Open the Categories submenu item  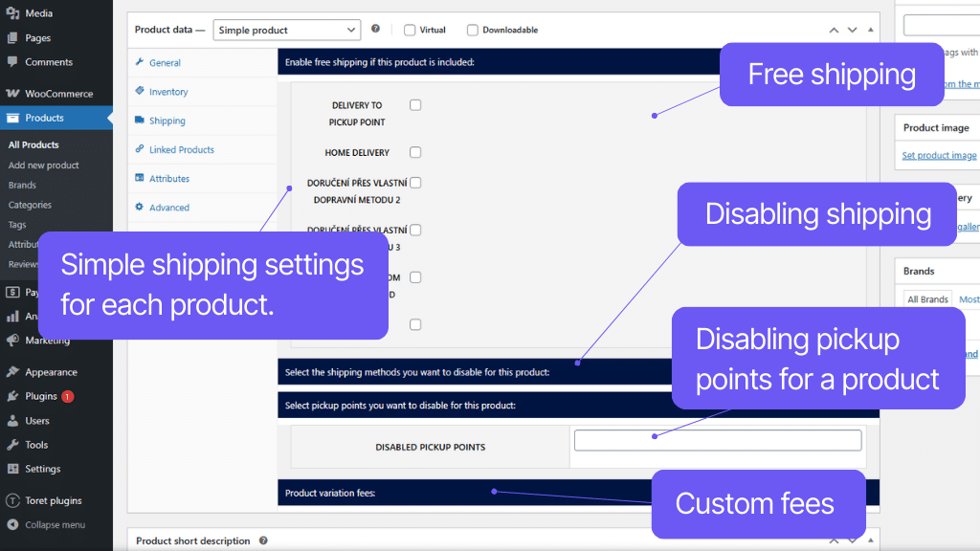click(30, 205)
